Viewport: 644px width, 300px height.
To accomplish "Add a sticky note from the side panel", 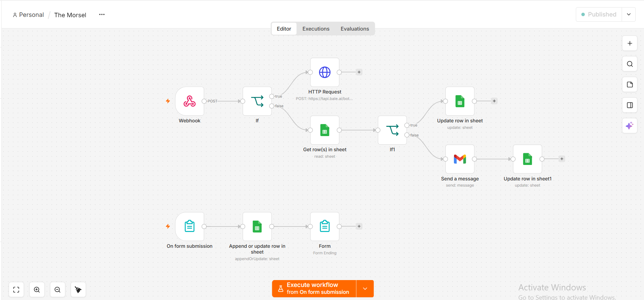I will coord(630,85).
